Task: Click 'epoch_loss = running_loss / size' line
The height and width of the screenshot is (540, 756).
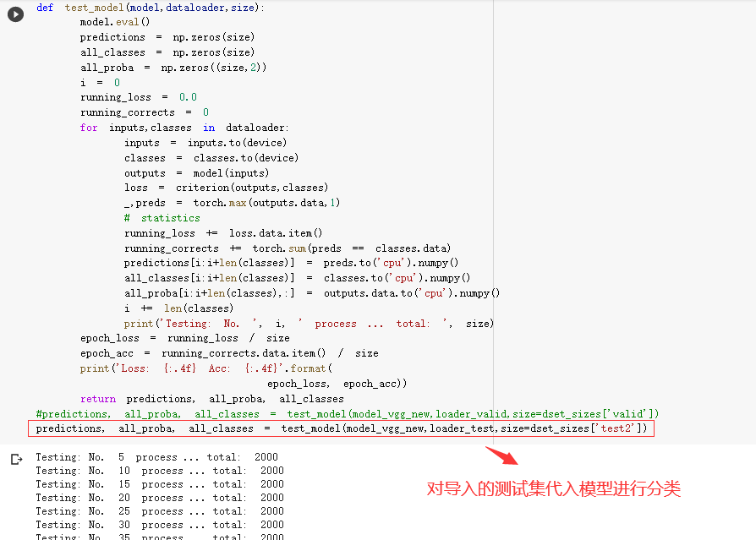Action: [185, 339]
